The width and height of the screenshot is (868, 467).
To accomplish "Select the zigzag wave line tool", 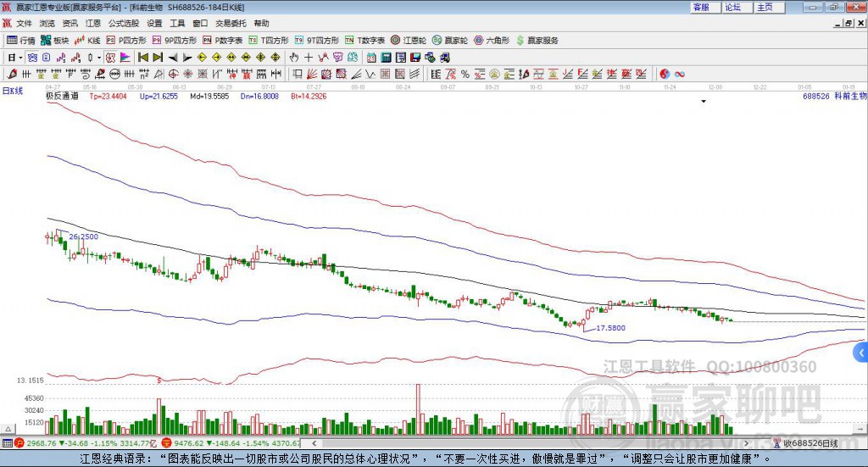I will [370, 74].
